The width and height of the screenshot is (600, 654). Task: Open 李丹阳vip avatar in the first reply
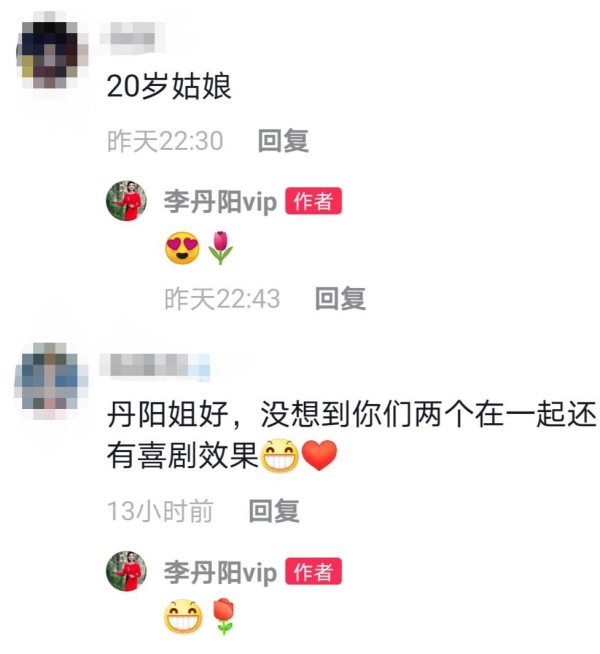(126, 200)
